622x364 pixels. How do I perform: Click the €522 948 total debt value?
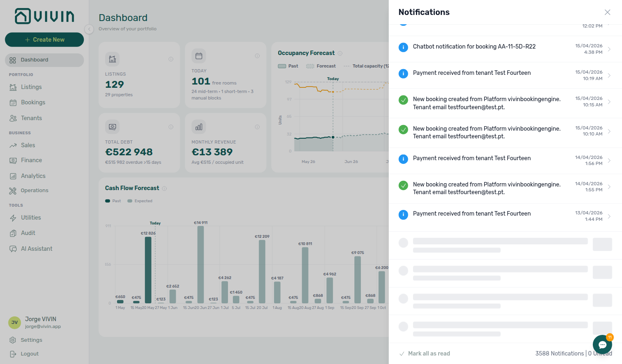pos(129,152)
